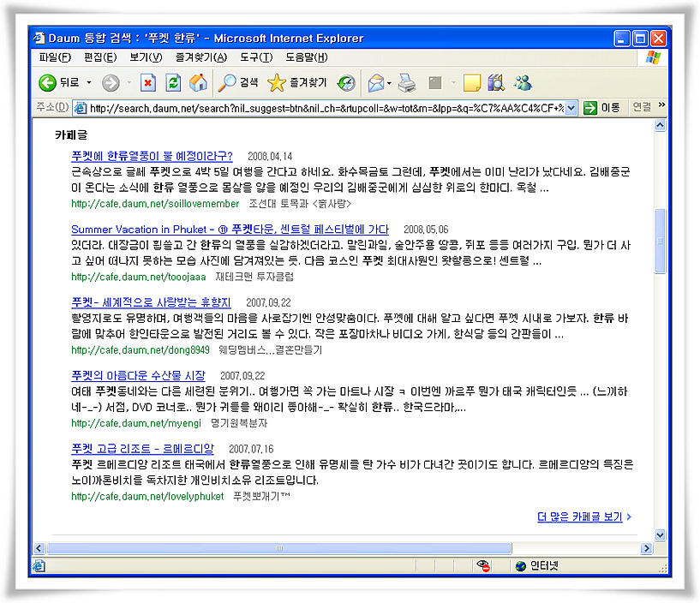This screenshot has height=603, width=700.
Task: Click the yellow note Discuss icon
Action: click(472, 83)
